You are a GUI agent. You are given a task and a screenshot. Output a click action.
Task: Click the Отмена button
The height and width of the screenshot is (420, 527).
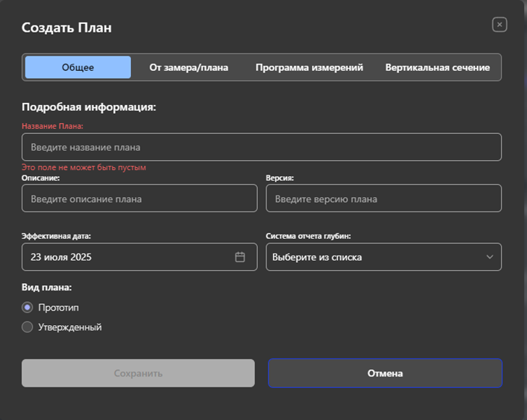click(x=385, y=373)
